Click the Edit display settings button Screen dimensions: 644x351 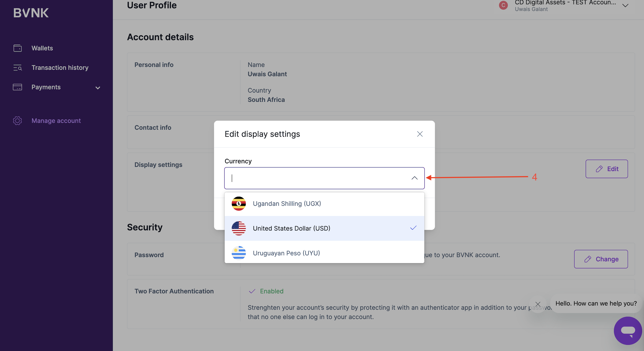pos(606,169)
